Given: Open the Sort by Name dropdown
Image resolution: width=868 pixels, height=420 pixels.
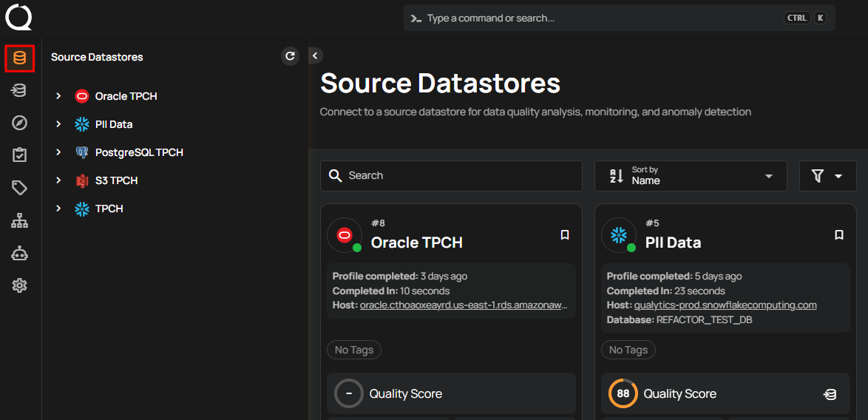Looking at the screenshot, I should pyautogui.click(x=691, y=176).
